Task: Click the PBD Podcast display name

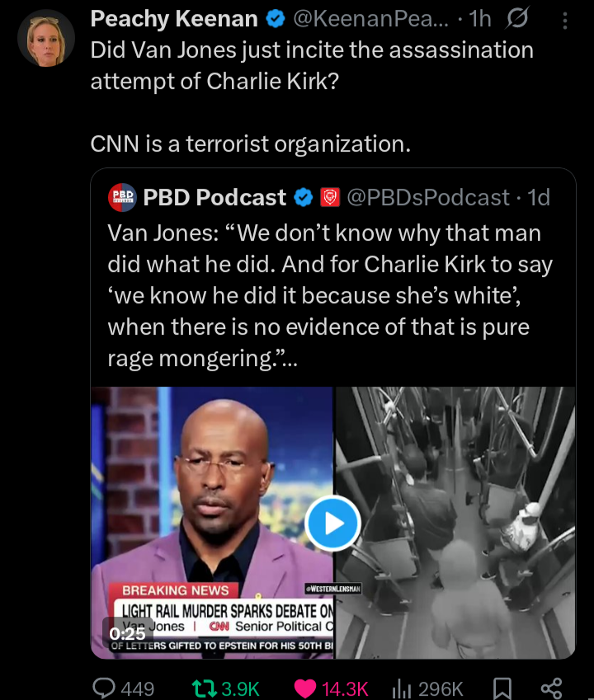Action: (214, 197)
